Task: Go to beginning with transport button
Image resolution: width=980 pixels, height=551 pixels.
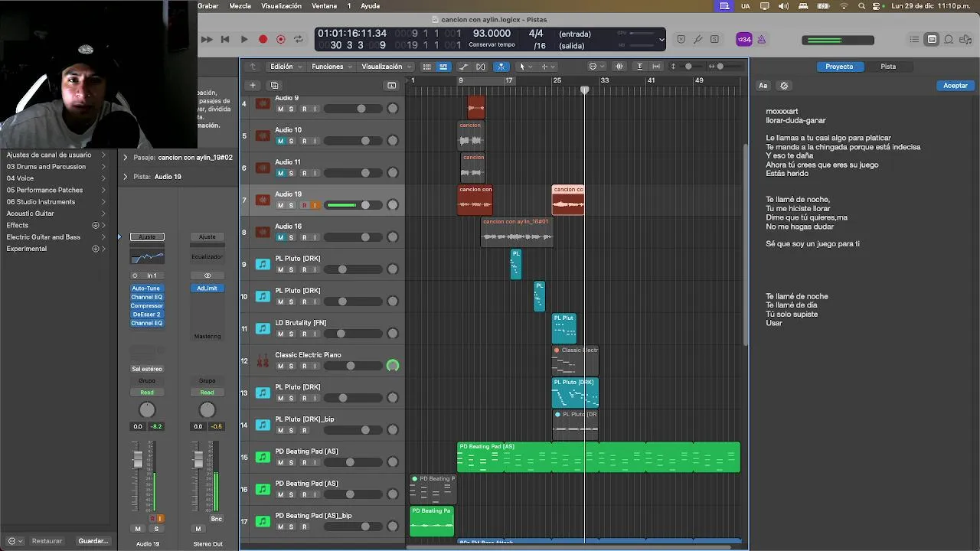Action: [x=225, y=39]
